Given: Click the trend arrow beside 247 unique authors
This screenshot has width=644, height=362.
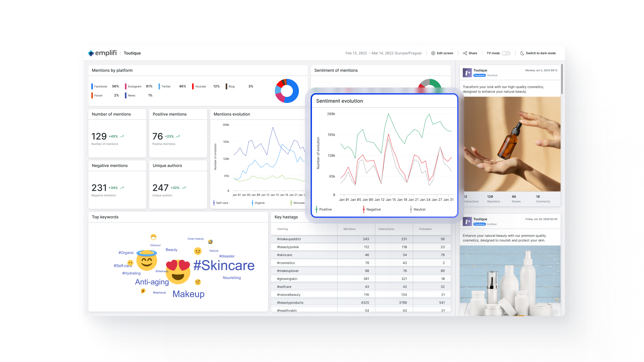Looking at the screenshot, I should (x=184, y=188).
